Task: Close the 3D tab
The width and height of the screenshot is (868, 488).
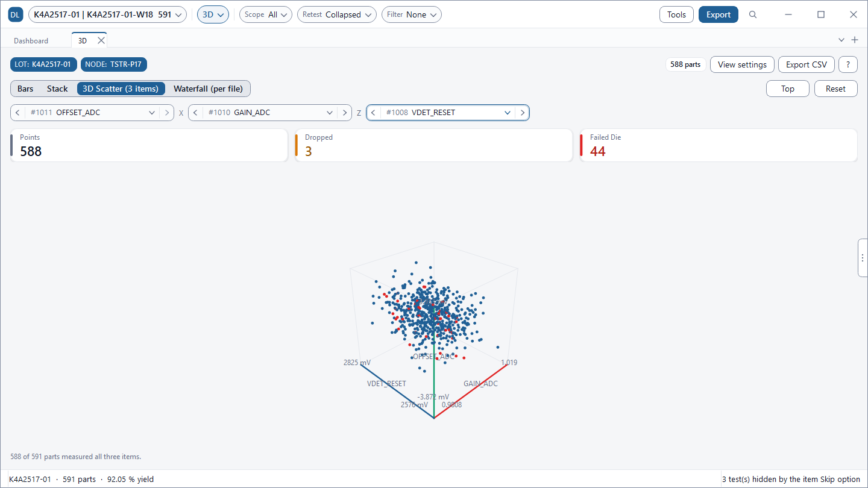Action: tap(101, 40)
